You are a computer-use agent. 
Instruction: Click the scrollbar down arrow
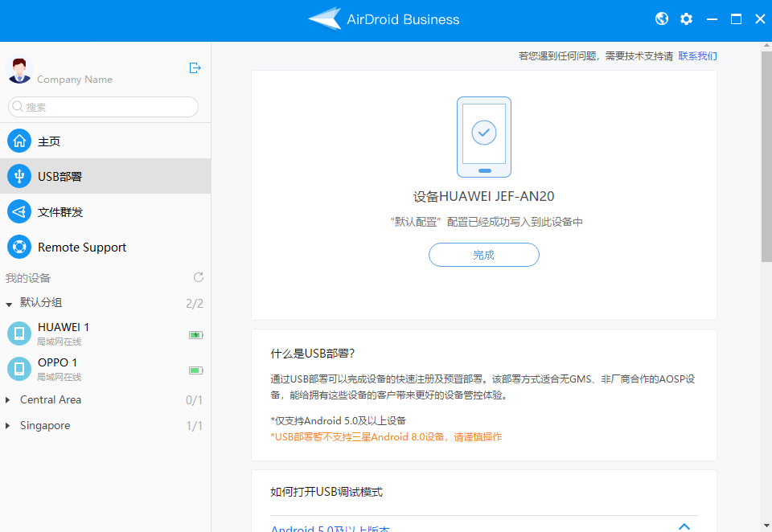766,526
